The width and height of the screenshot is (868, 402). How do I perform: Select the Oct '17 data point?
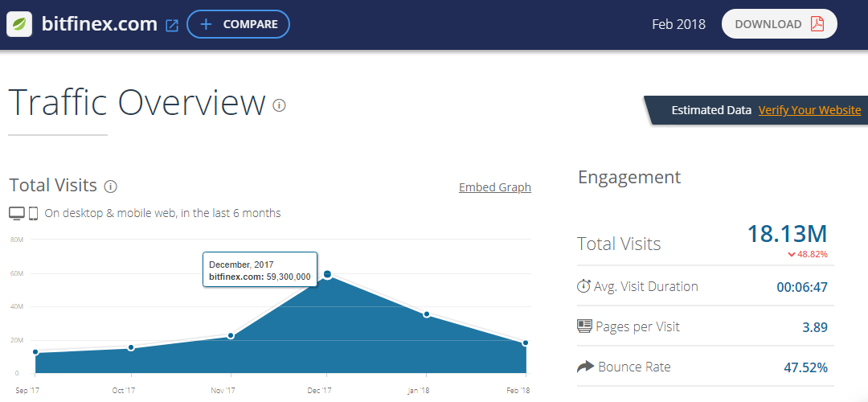coord(131,347)
